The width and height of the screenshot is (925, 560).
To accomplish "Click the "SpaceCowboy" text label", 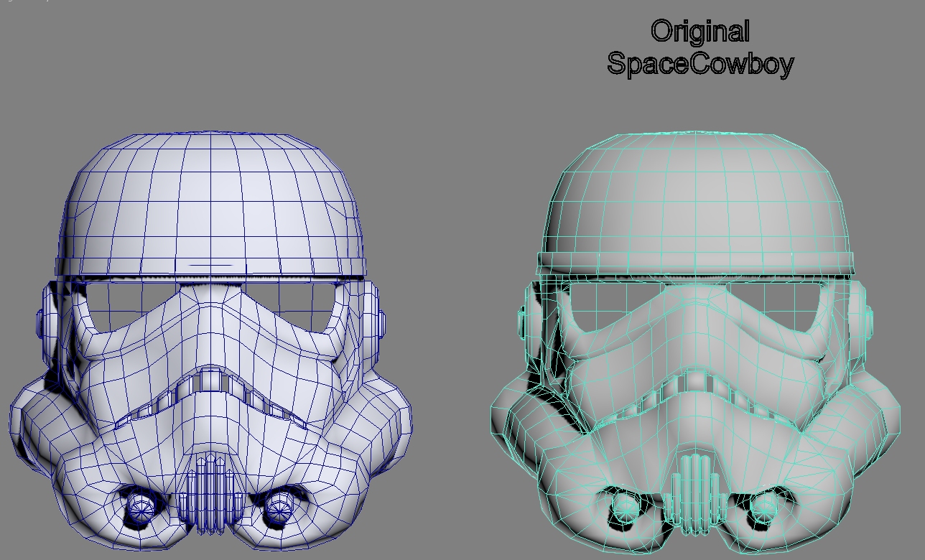I will 700,63.
